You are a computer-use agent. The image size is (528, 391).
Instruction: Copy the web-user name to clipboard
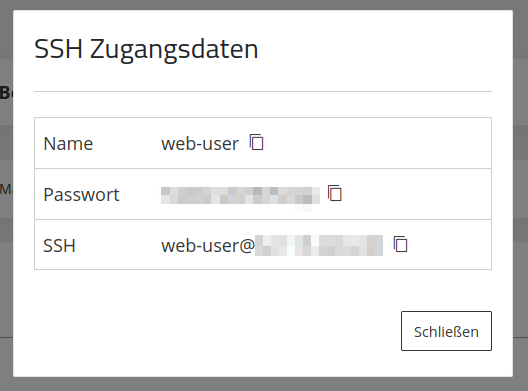click(x=257, y=142)
